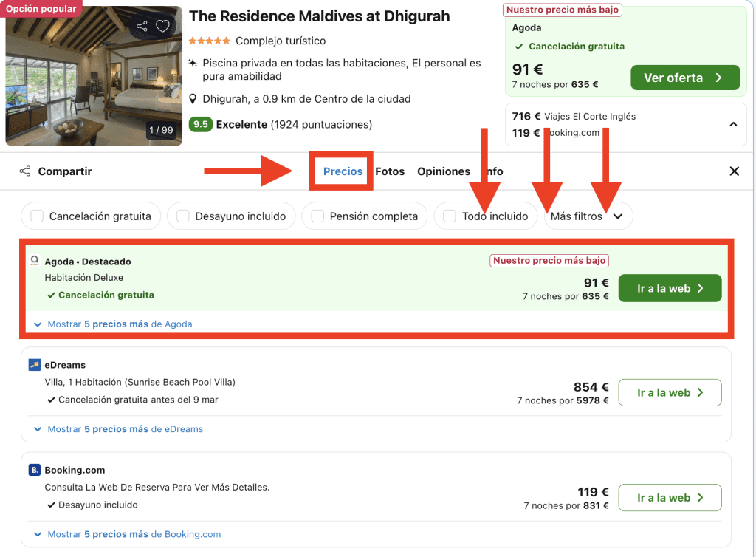This screenshot has width=756, height=557.
Task: Tick the Todo incluido checkbox
Action: pos(450,216)
